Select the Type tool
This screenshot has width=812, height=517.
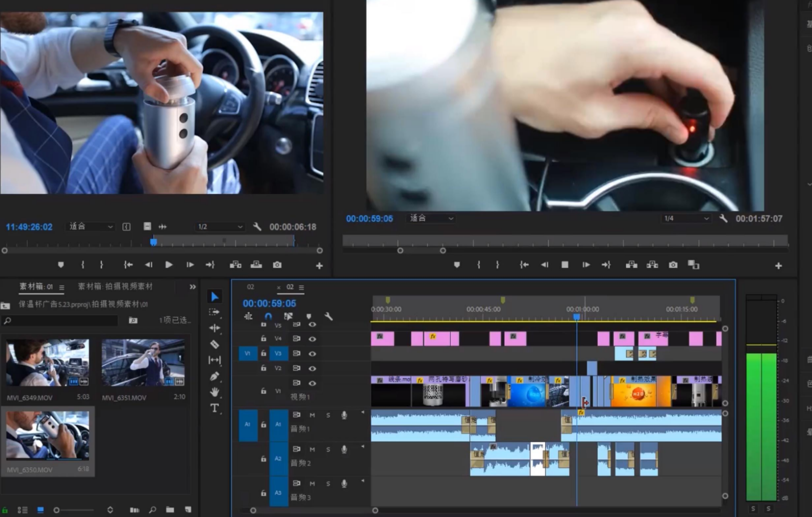click(x=214, y=408)
